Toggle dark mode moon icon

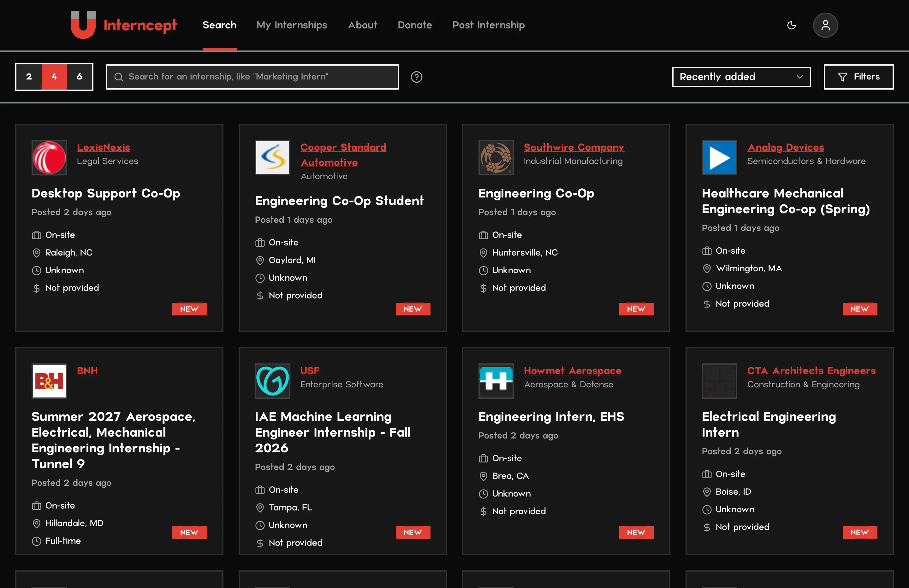click(791, 25)
